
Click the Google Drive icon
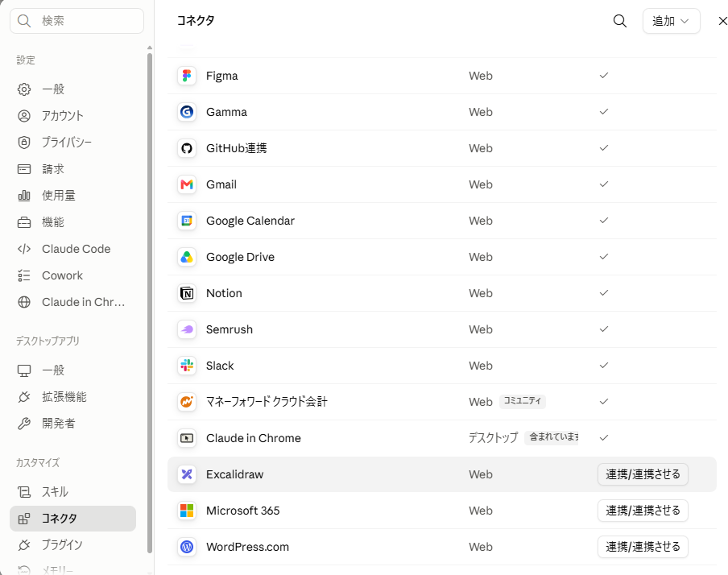point(187,257)
